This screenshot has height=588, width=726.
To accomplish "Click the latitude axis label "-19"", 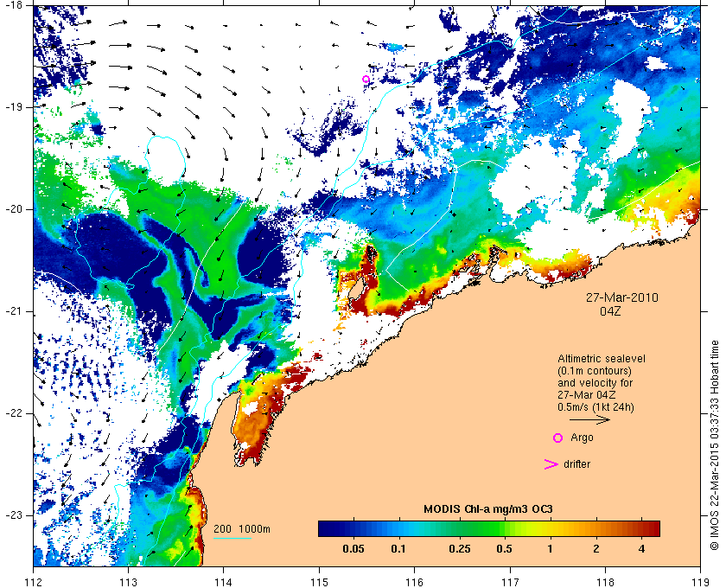I will [x=14, y=107].
